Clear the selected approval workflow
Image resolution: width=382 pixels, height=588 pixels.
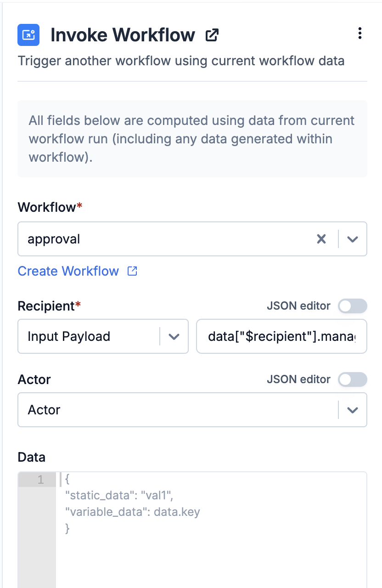321,239
